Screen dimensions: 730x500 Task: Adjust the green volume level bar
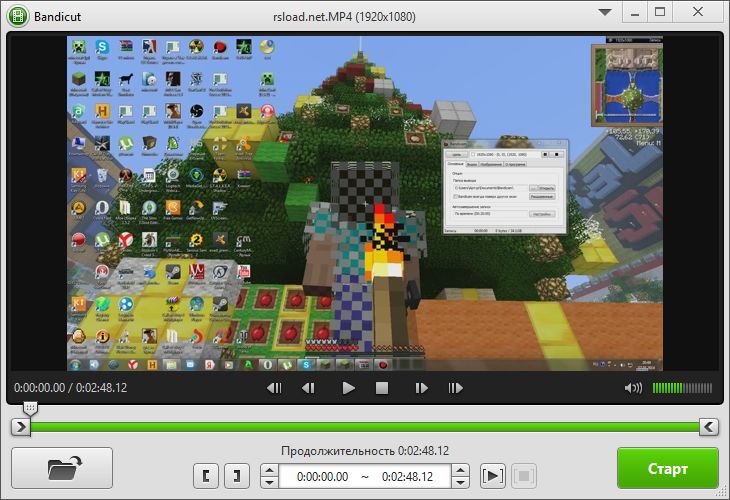point(682,388)
